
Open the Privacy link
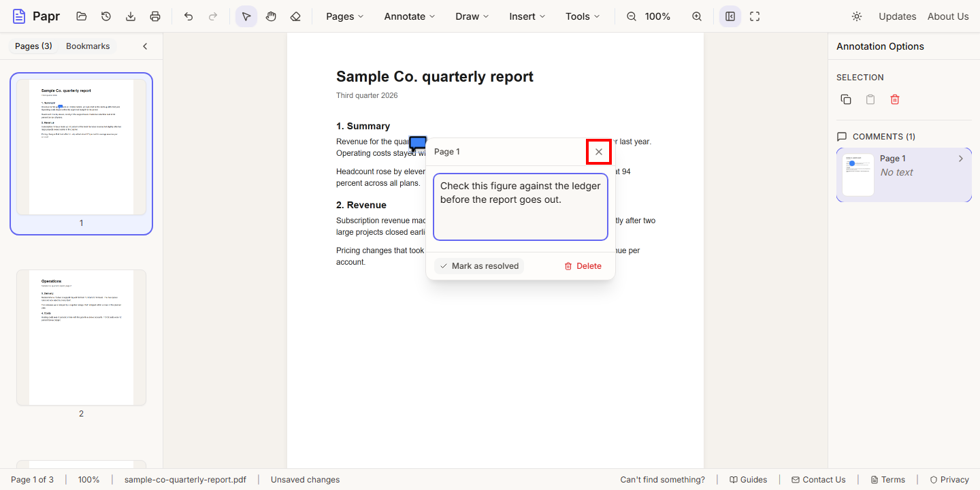(x=949, y=480)
